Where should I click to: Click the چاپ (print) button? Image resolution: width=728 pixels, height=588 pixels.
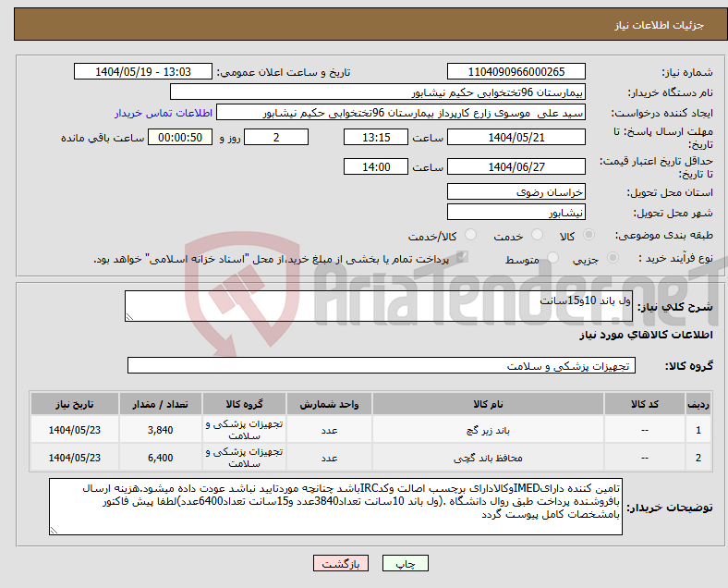405,563
